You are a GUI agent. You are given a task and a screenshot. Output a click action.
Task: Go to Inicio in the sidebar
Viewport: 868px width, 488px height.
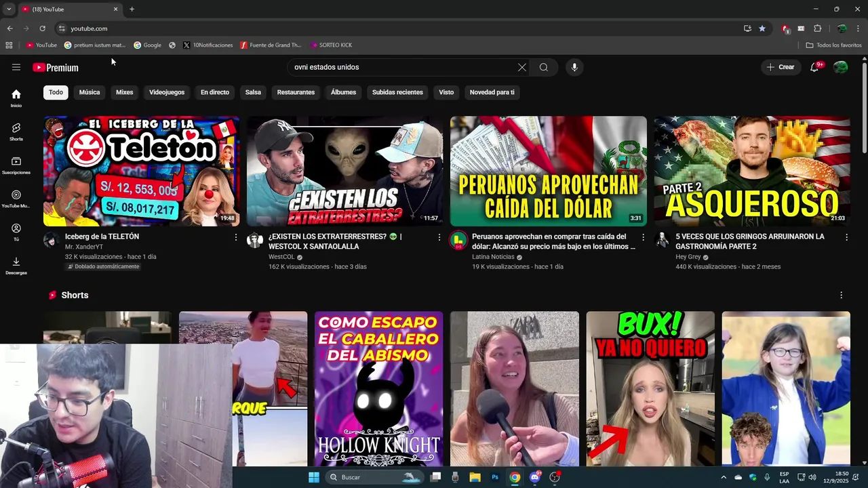pos(16,98)
